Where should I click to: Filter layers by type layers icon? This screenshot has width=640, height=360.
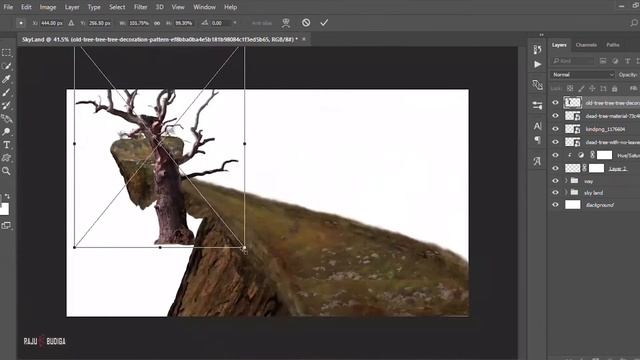coord(627,61)
